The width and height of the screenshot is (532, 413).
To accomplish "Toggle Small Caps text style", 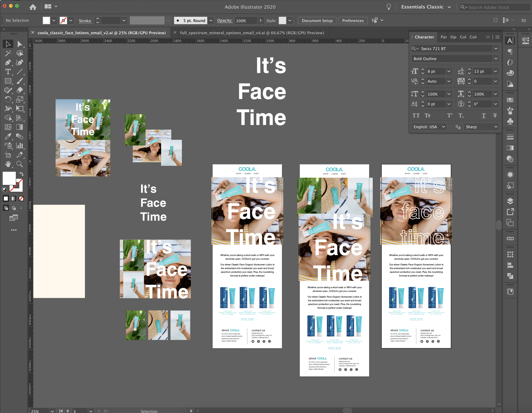I will click(x=428, y=116).
